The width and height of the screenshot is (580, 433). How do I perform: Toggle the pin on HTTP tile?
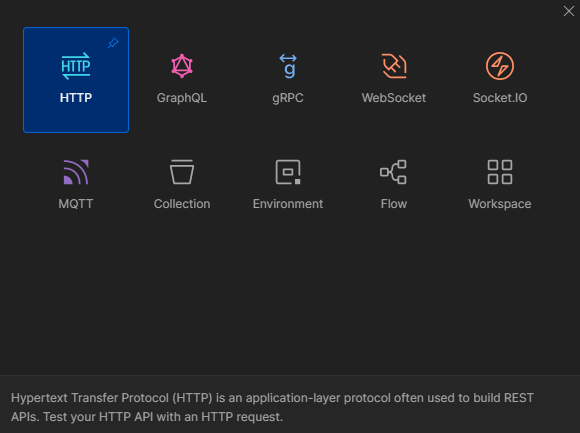click(113, 43)
